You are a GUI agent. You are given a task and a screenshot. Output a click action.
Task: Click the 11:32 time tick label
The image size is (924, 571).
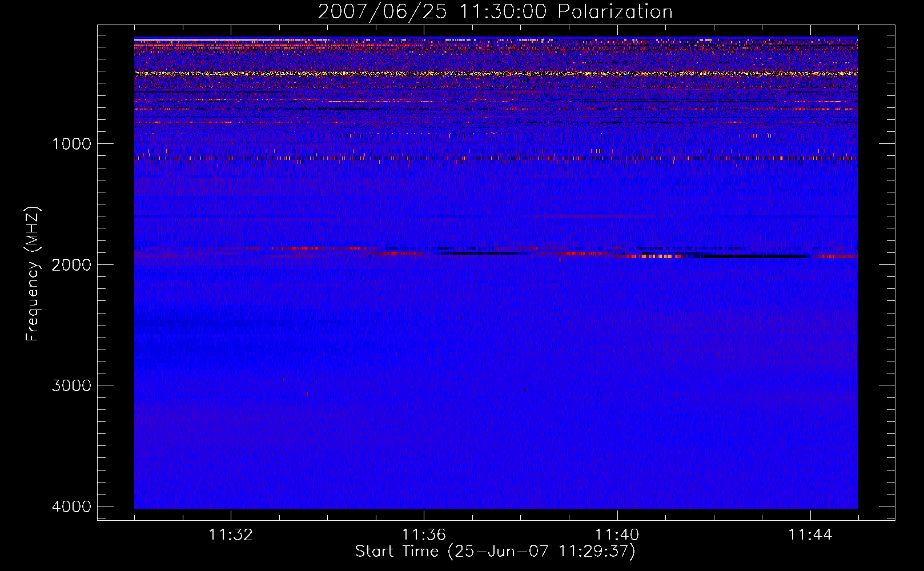[231, 535]
